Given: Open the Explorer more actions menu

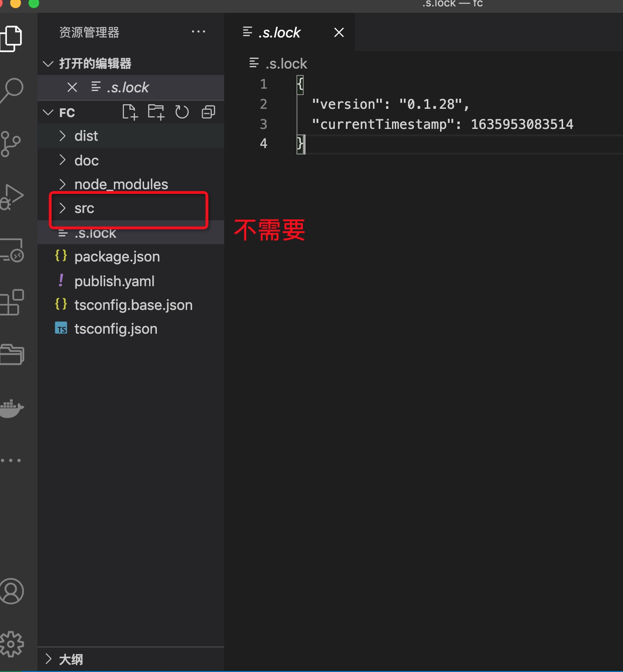Looking at the screenshot, I should point(199,31).
